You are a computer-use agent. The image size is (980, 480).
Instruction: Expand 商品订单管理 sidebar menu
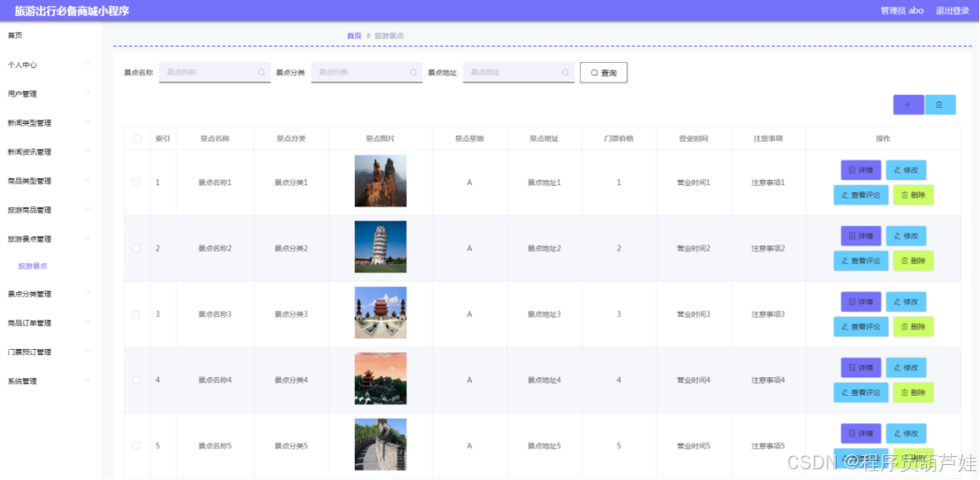point(50,323)
